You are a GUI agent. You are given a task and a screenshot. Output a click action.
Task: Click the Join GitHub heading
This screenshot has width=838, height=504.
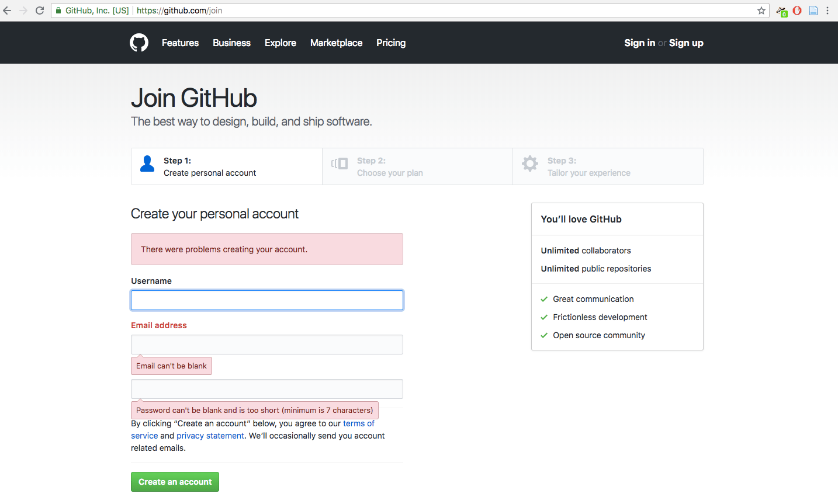point(194,98)
